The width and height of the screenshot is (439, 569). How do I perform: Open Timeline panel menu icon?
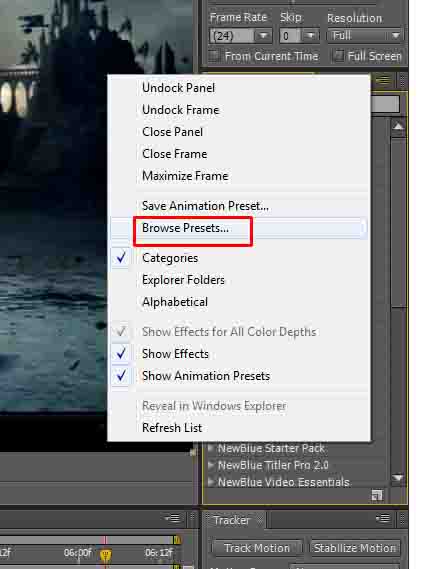(x=172, y=518)
